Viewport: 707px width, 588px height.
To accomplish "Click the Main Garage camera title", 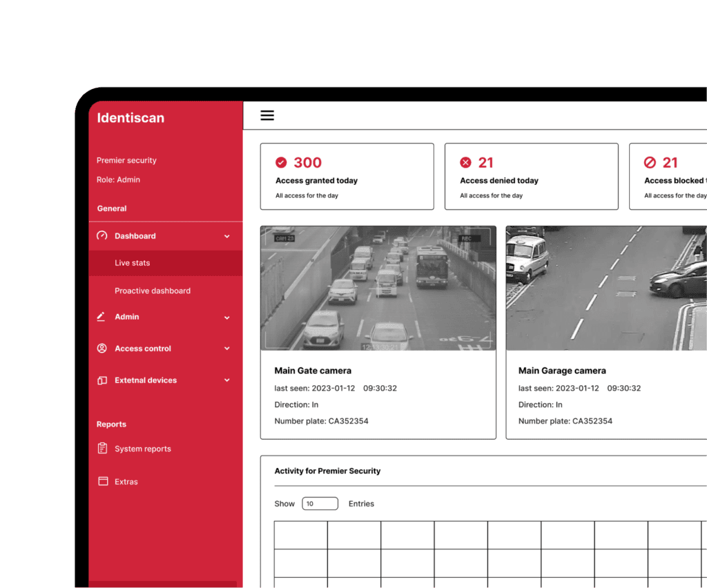I will pyautogui.click(x=562, y=371).
